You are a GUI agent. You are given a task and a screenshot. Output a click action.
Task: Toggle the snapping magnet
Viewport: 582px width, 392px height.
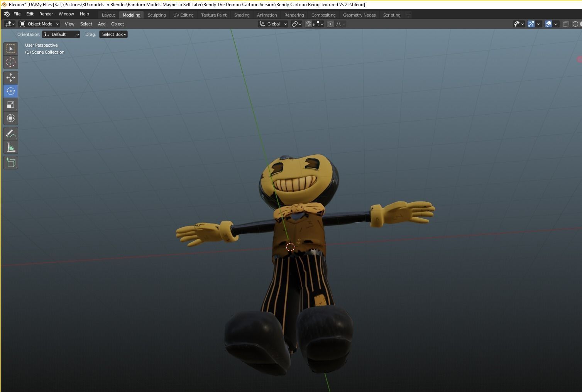pyautogui.click(x=308, y=24)
